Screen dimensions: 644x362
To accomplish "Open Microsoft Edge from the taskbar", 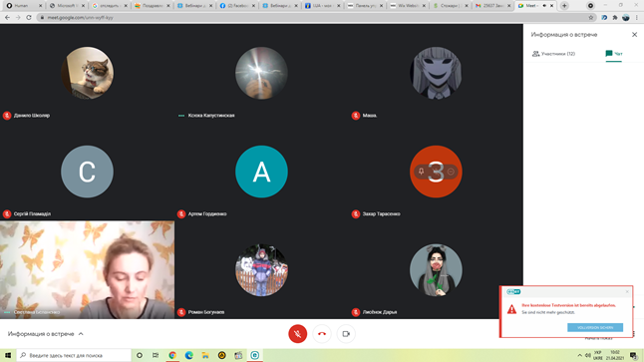I will [x=189, y=355].
